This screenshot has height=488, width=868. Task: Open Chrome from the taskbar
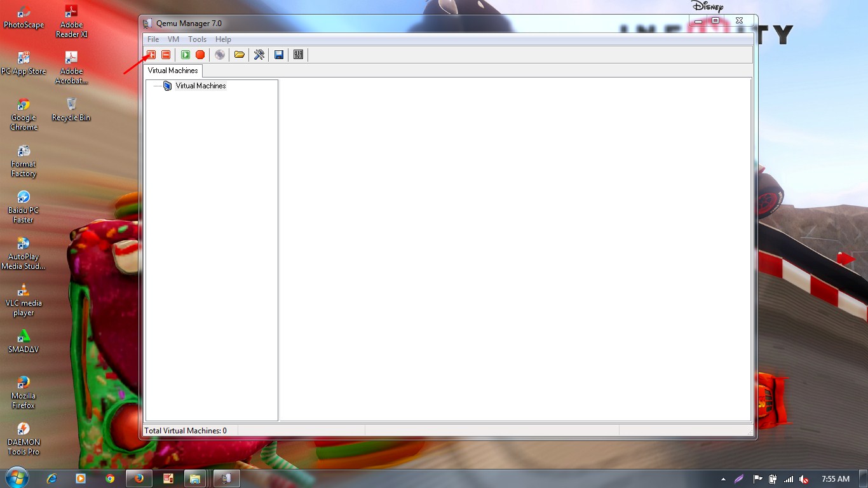tap(110, 478)
